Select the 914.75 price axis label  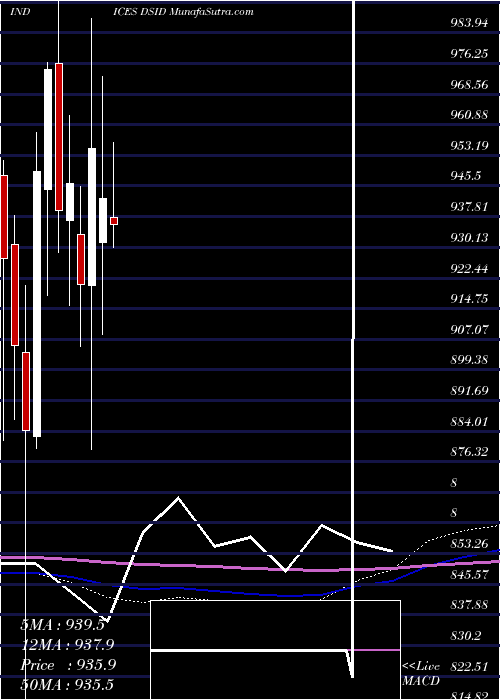(469, 299)
